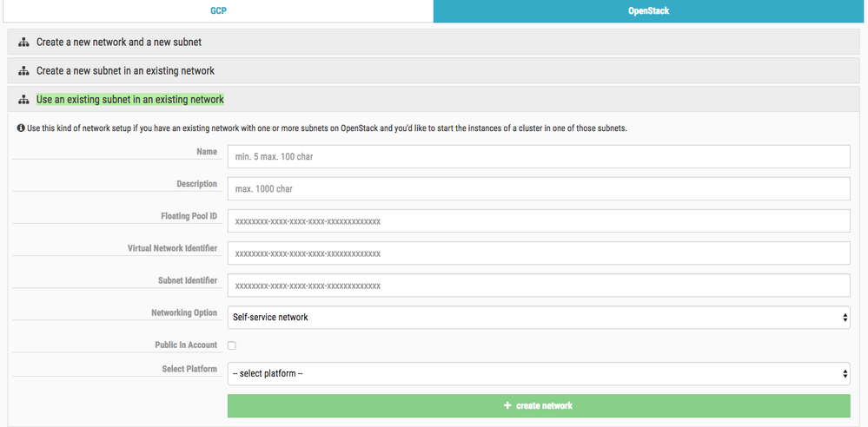Click sitemap icon beside Create a new network
This screenshot has width=868, height=427.
[23, 42]
